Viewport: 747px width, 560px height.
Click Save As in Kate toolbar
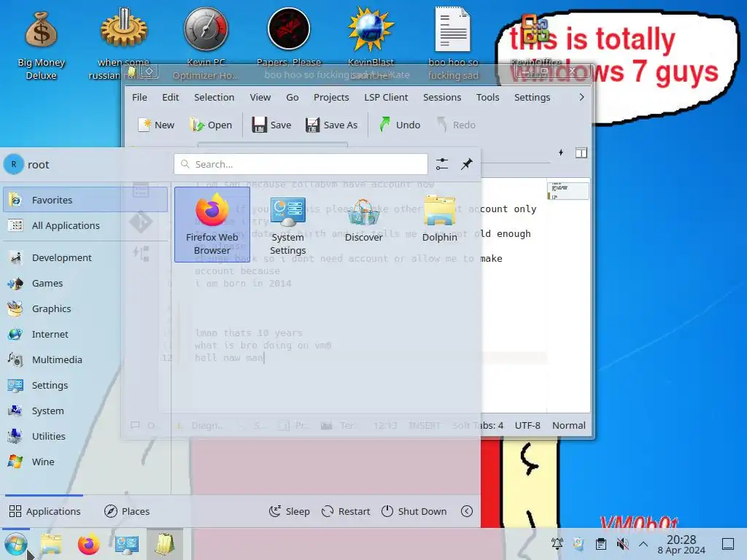(x=332, y=125)
